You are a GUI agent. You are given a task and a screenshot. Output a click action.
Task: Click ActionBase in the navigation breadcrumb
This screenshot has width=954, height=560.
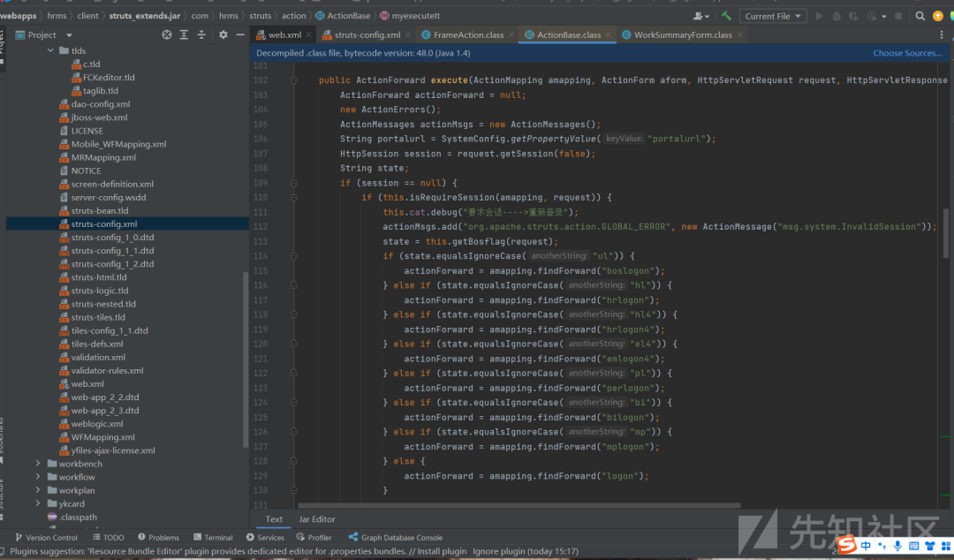pos(349,16)
